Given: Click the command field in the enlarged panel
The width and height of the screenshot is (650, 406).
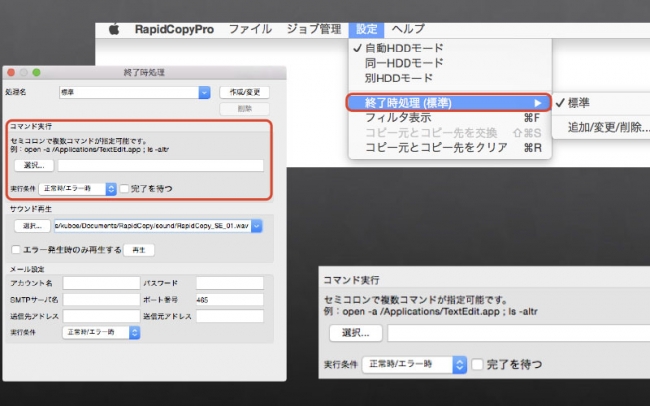Looking at the screenshot, I should click(x=519, y=333).
